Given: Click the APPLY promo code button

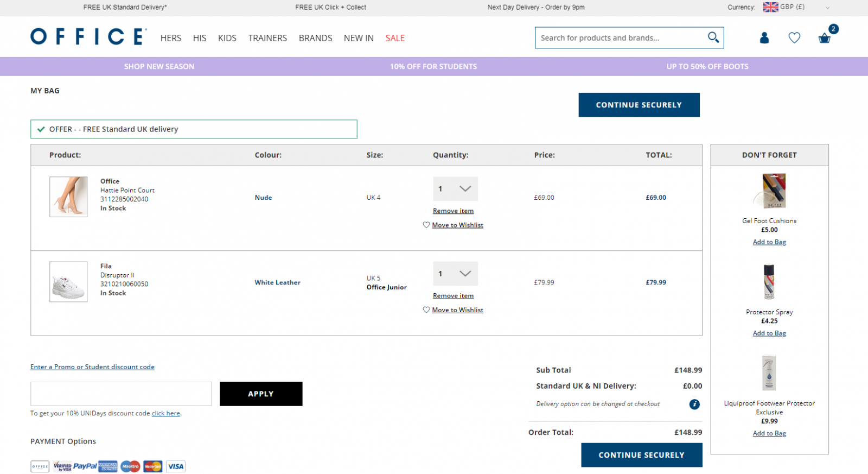Looking at the screenshot, I should click(x=261, y=394).
